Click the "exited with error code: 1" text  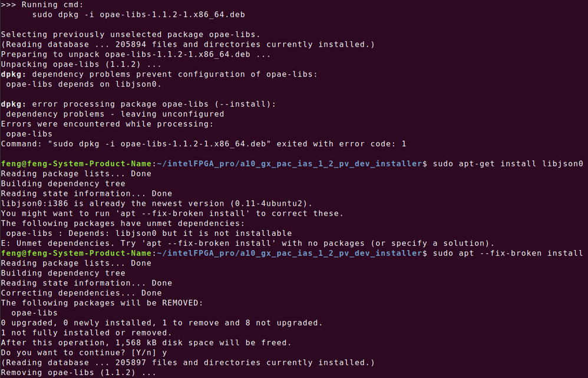pyautogui.click(x=342, y=144)
